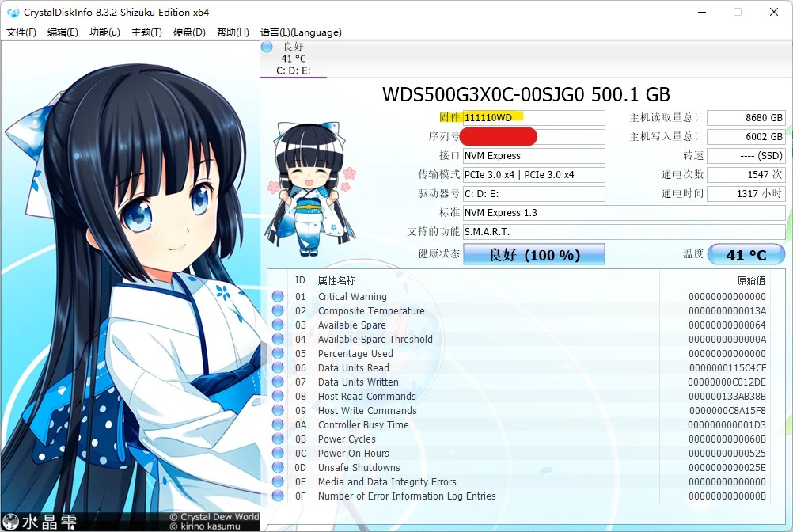Screen dimensions: 793x532
Task: Click status orb for Number of Error Information row
Action: (x=278, y=496)
